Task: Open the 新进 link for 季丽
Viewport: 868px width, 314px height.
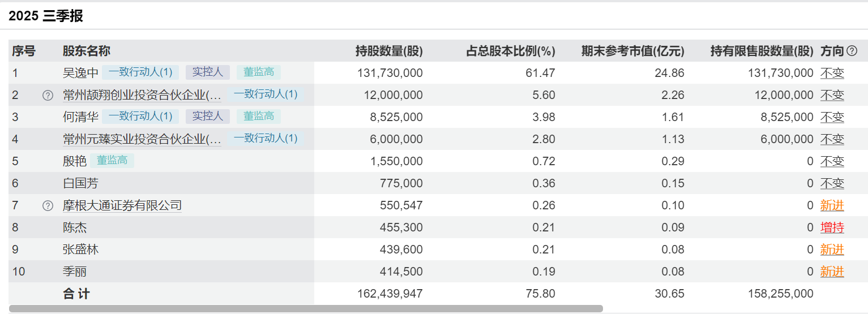Action: (x=832, y=272)
